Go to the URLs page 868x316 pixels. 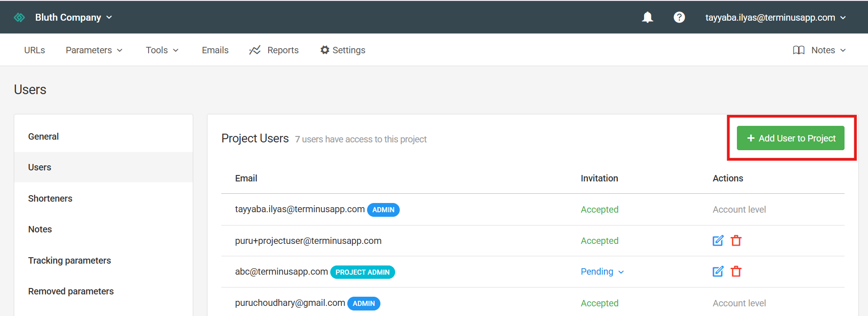coord(34,50)
